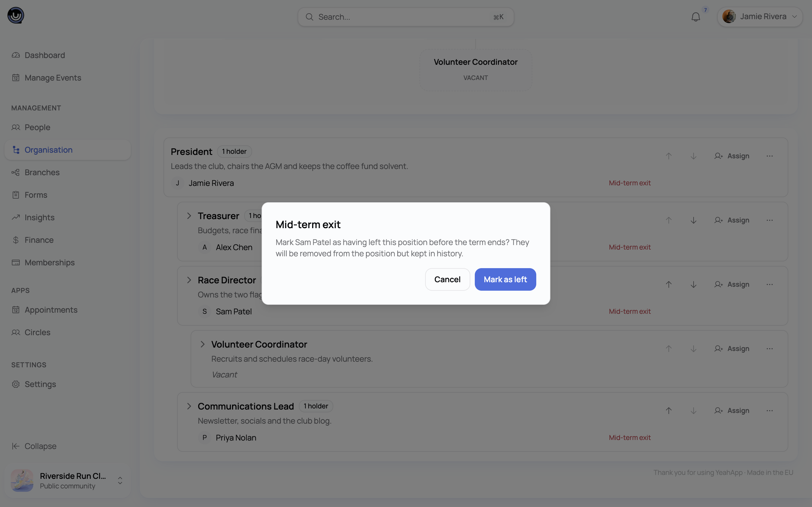
Task: Open the notifications bell
Action: [696, 17]
